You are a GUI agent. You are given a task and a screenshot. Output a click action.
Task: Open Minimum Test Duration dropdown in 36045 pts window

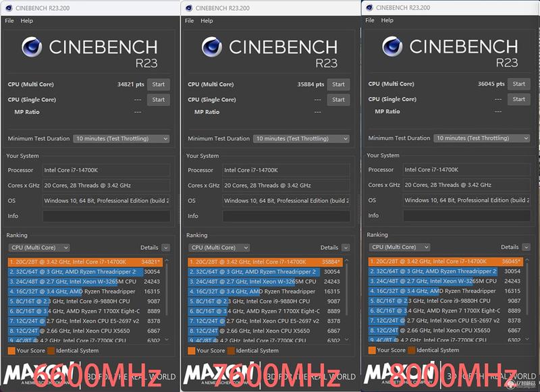pyautogui.click(x=482, y=138)
